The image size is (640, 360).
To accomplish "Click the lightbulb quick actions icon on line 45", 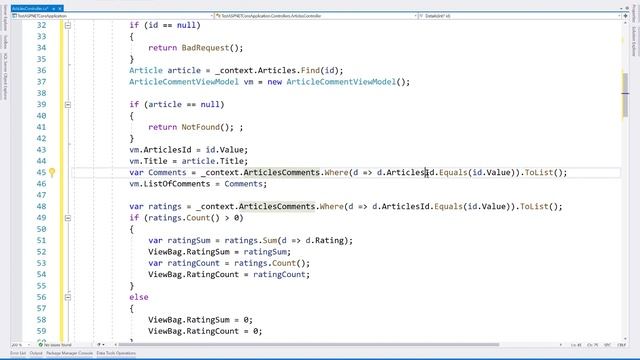I will click(52, 172).
